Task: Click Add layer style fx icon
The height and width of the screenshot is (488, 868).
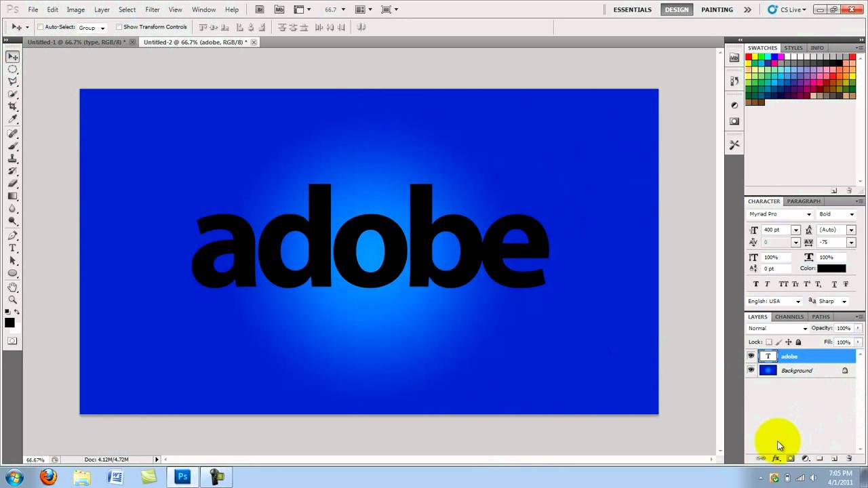Action: tap(776, 459)
